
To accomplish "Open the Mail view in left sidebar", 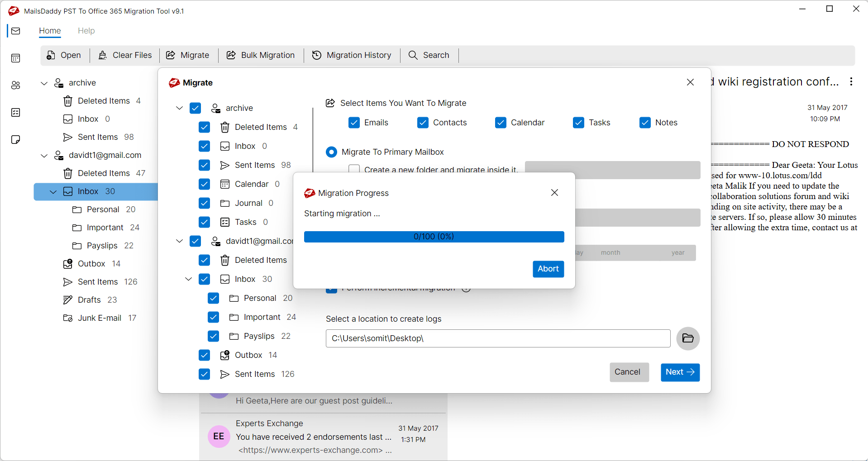I will click(15, 31).
